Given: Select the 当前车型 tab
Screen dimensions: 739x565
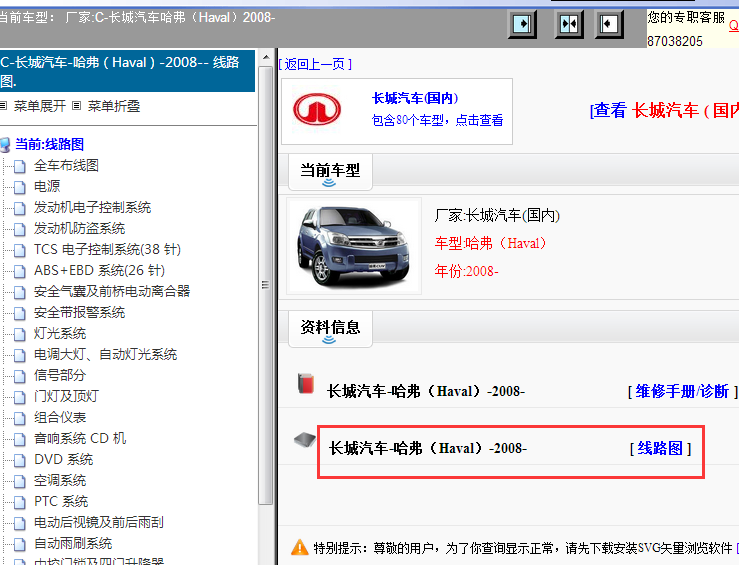Looking at the screenshot, I should pos(330,172).
